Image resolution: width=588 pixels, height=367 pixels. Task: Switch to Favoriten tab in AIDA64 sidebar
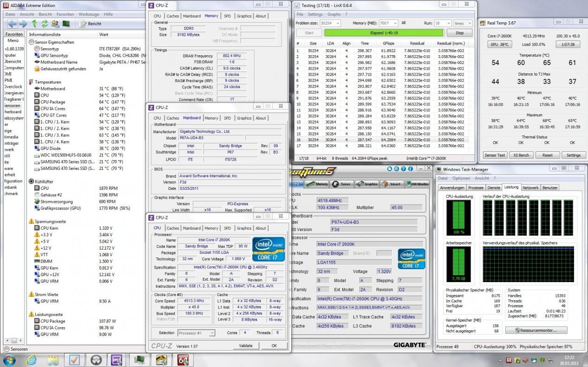pos(14,34)
